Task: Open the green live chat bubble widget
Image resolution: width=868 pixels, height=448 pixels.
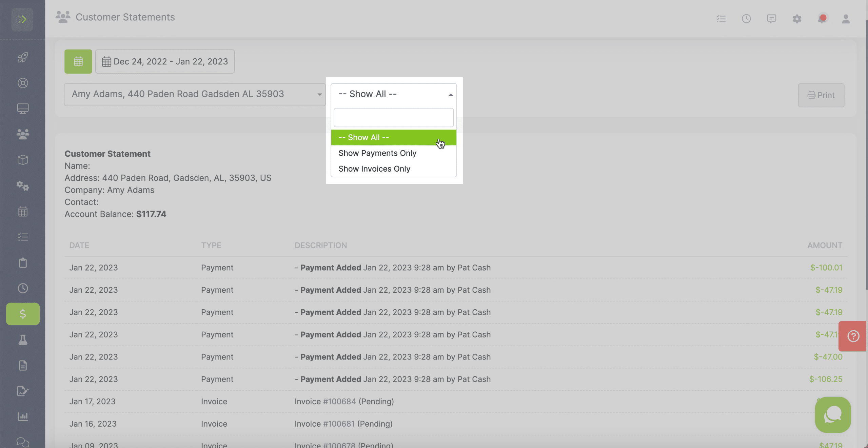Action: 833,415
